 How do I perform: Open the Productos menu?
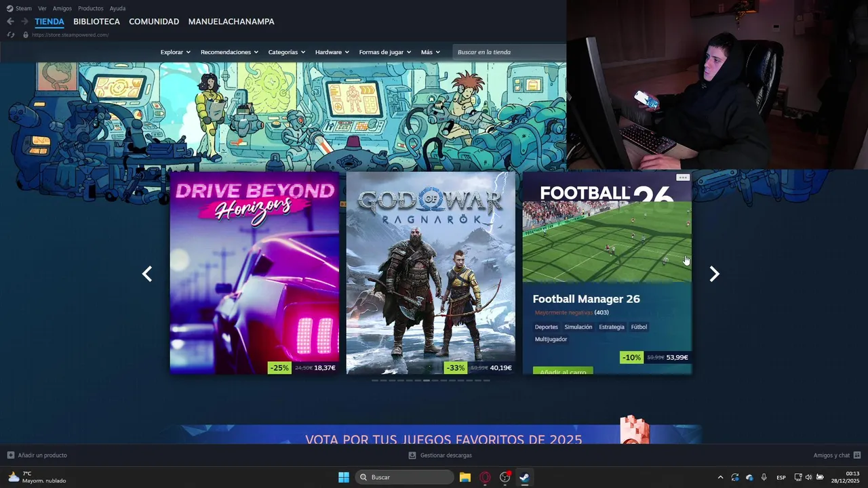point(91,8)
